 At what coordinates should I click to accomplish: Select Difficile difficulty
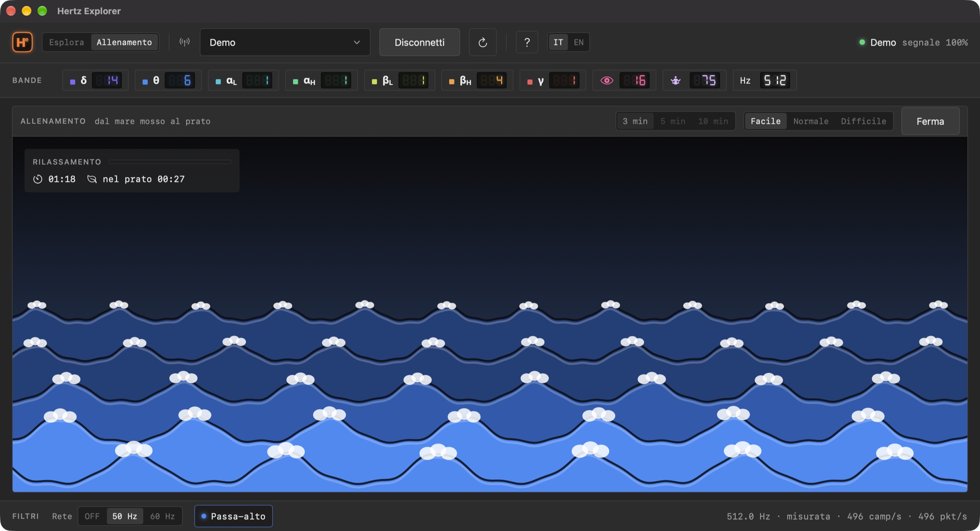(x=863, y=121)
